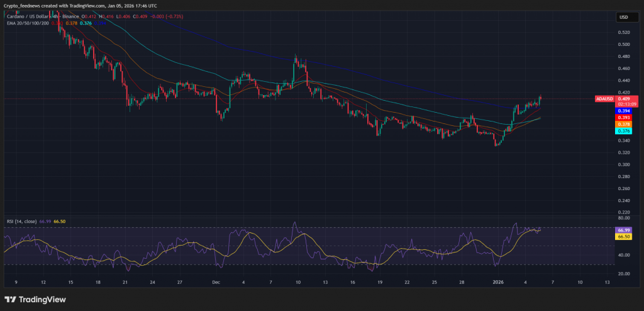Click the cyan 0.376 EMA legend value

pos(86,23)
